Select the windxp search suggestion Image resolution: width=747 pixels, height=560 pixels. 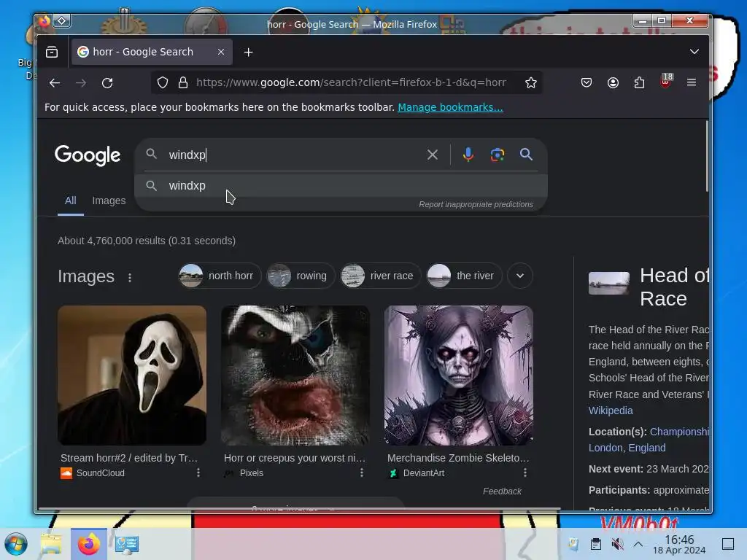[341, 186]
